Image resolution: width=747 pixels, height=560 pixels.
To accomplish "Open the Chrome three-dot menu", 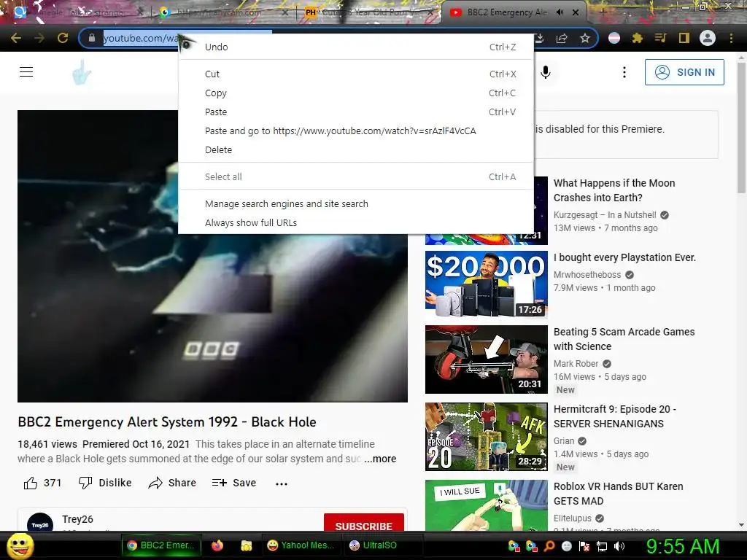I will click(731, 38).
